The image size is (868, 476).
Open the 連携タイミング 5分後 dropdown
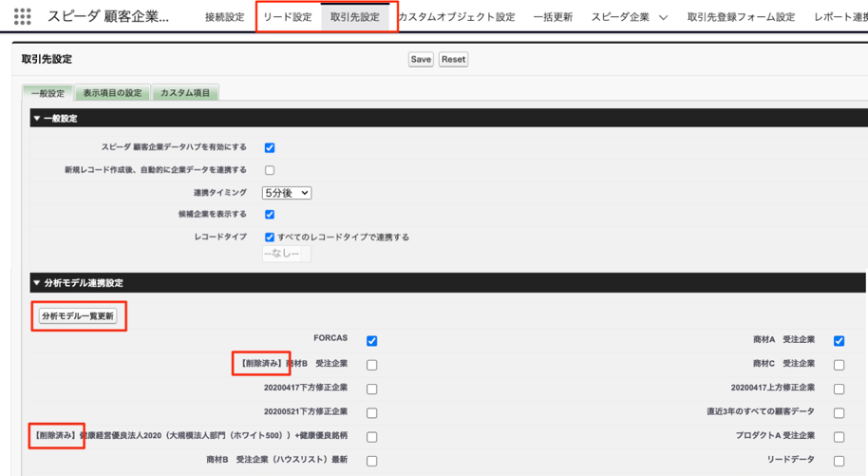(x=287, y=193)
